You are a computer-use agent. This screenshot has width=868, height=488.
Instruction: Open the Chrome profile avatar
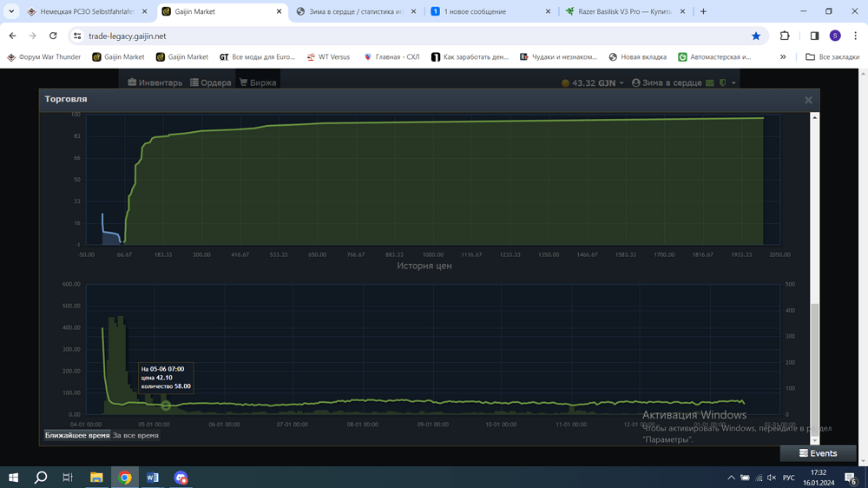tap(835, 36)
